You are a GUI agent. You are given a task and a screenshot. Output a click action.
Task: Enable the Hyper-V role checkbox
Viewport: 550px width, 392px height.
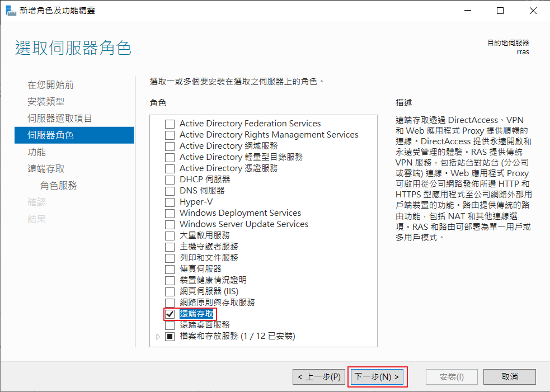(x=170, y=202)
